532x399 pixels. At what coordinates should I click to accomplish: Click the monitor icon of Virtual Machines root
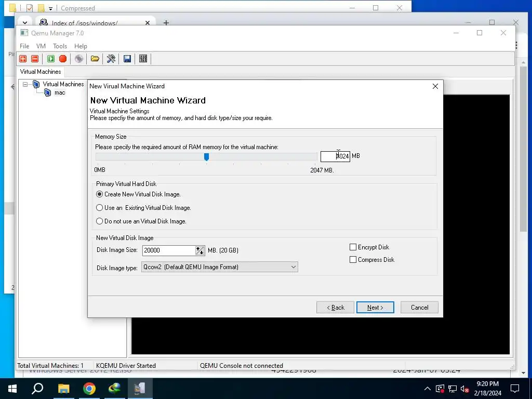click(36, 84)
